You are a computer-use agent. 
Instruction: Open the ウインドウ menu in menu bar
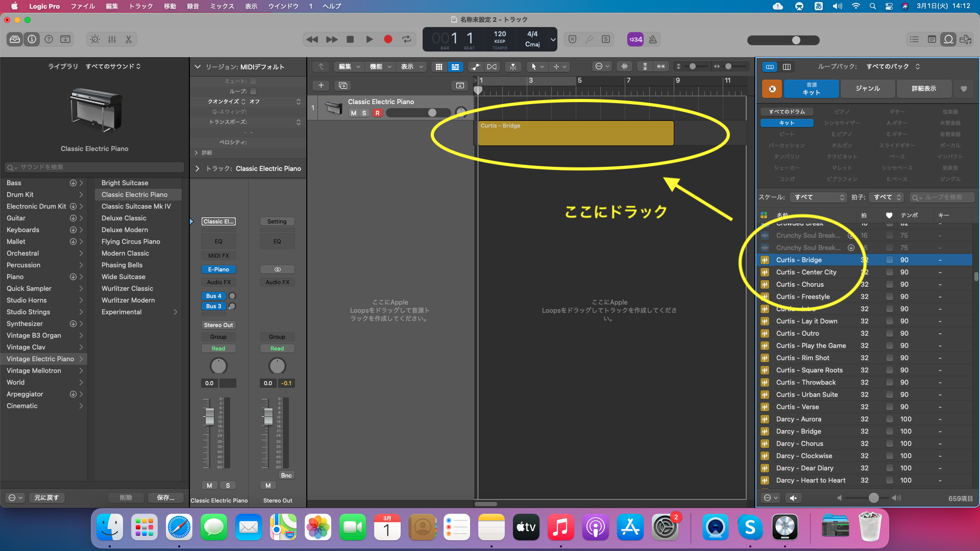(x=283, y=6)
